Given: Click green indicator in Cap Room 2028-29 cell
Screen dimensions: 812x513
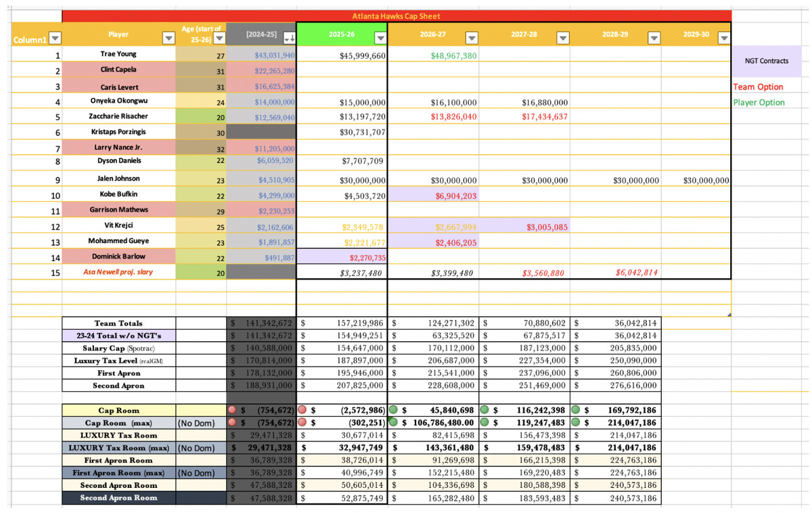Looking at the screenshot, I should tap(576, 410).
